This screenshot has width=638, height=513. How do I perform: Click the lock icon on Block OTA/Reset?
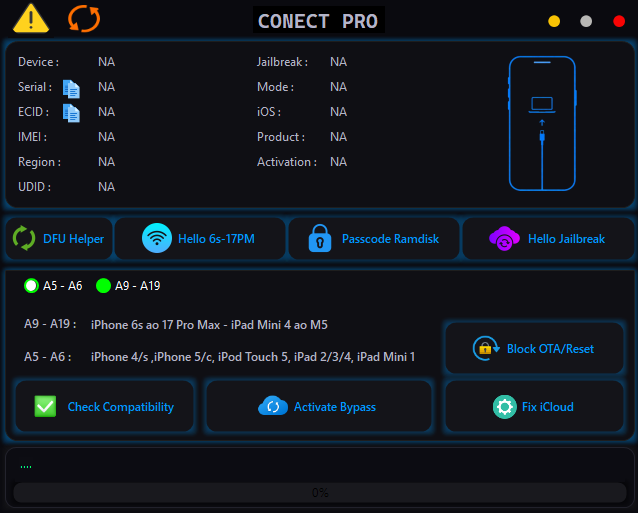click(x=486, y=348)
